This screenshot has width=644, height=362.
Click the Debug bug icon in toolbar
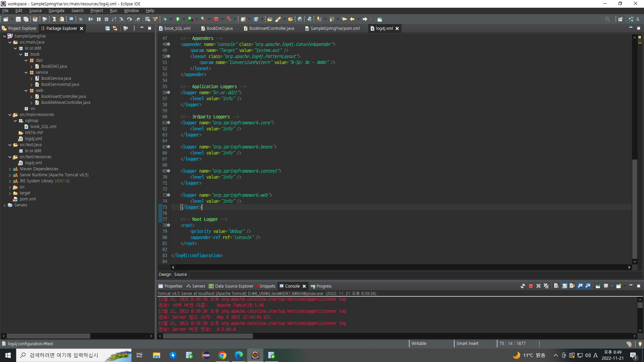(165, 19)
